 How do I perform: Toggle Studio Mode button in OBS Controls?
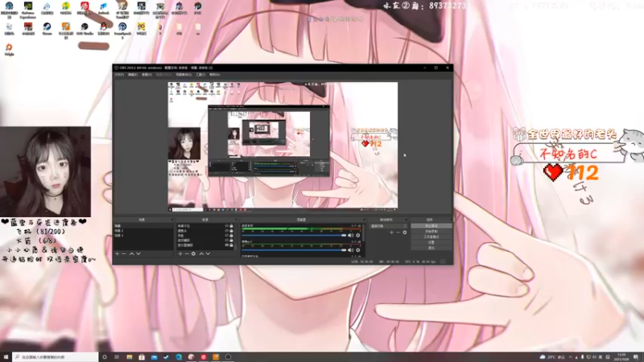pyautogui.click(x=431, y=237)
